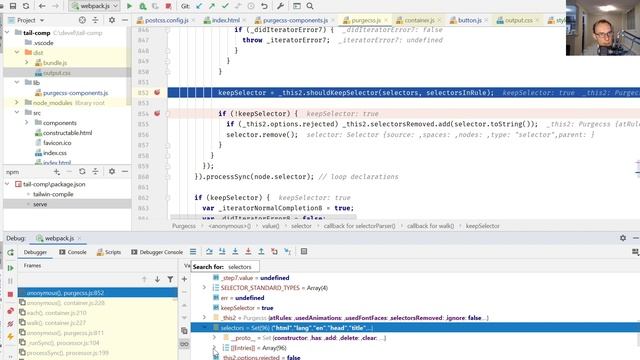Open Project panel gear options
The width and height of the screenshot is (640, 360).
click(x=112, y=20)
